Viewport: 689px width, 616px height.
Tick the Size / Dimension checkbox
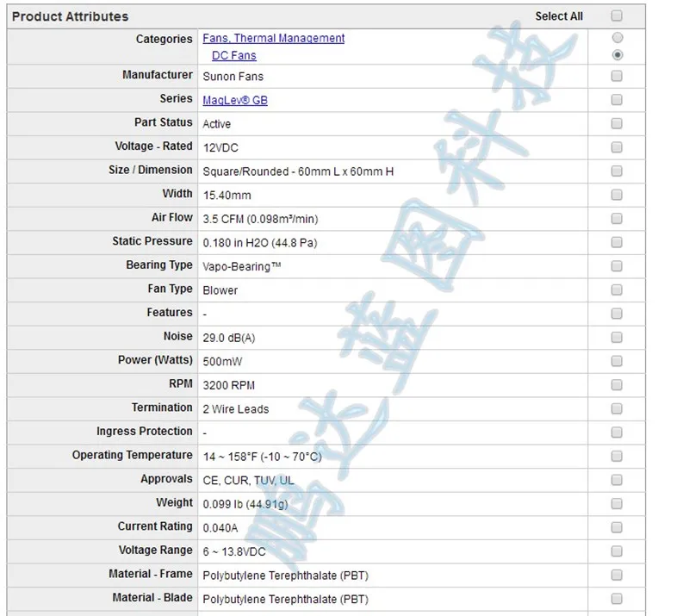coord(617,171)
